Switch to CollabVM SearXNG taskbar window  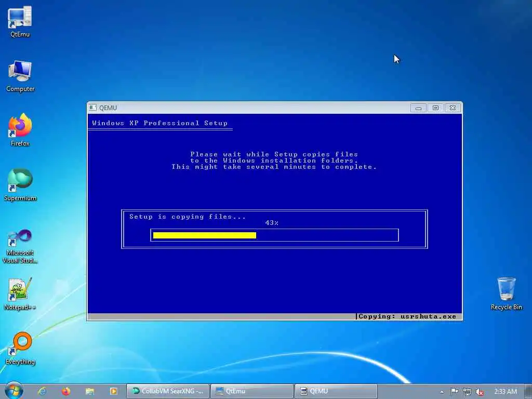(x=168, y=391)
